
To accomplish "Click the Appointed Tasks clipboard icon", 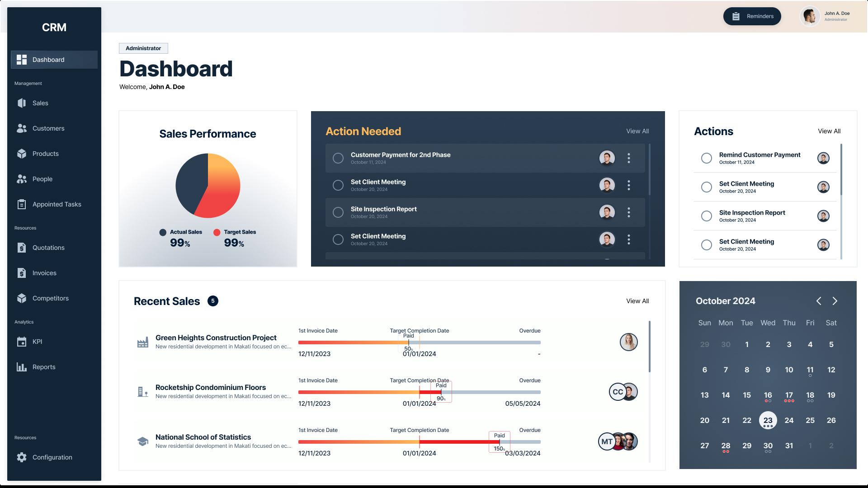I will [x=22, y=204].
